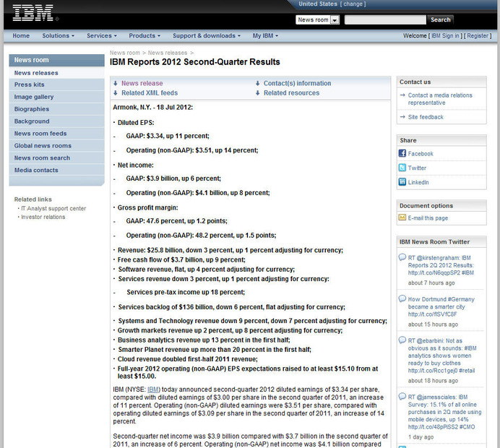This screenshot has height=448, width=500.
Task: Click the Twitter share icon
Action: (402, 168)
